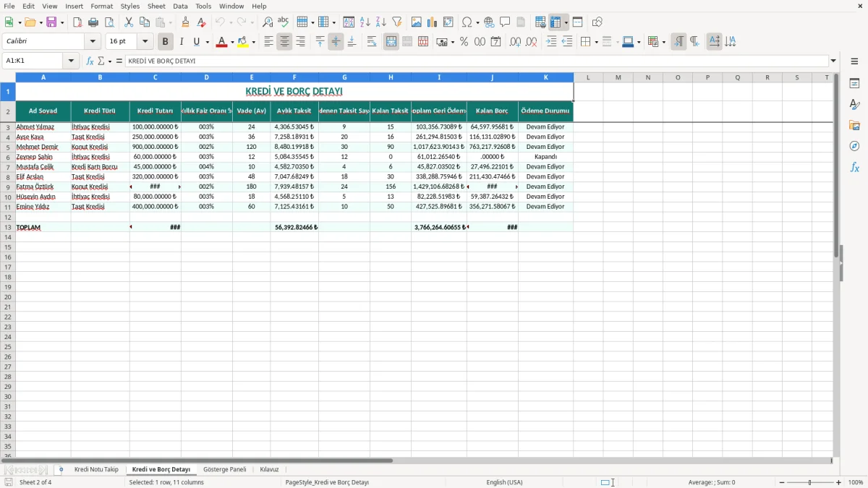
Task: Export directly as PDF
Action: (77, 22)
